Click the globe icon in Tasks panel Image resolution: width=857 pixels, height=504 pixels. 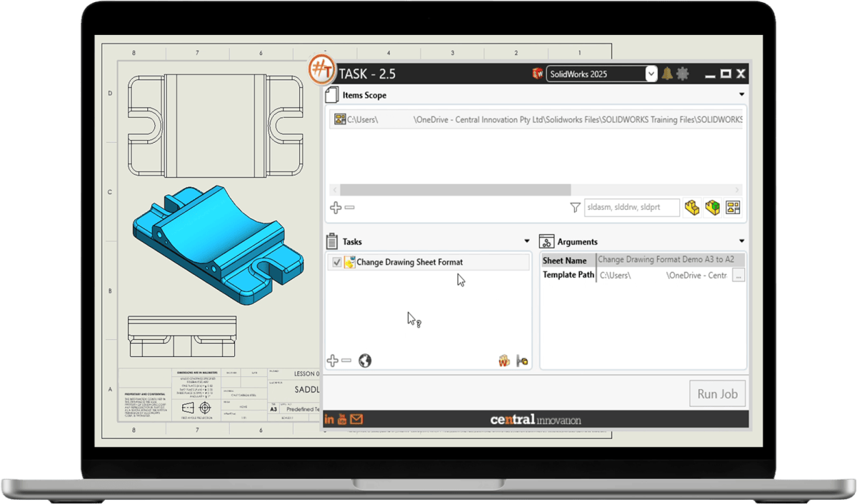[365, 361]
